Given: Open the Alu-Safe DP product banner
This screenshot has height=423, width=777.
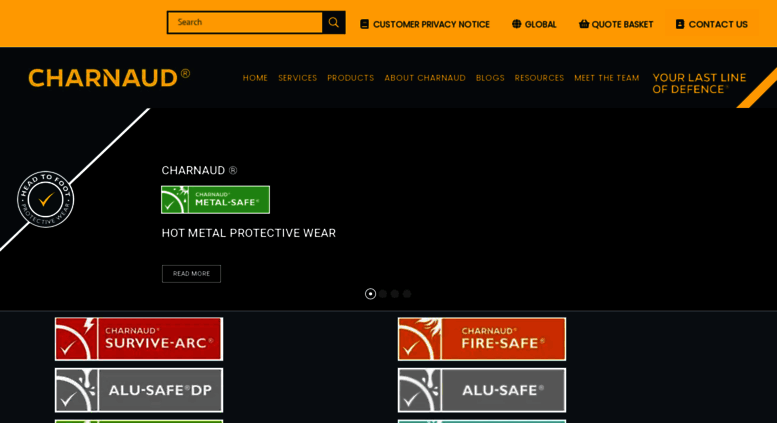Looking at the screenshot, I should [x=139, y=390].
